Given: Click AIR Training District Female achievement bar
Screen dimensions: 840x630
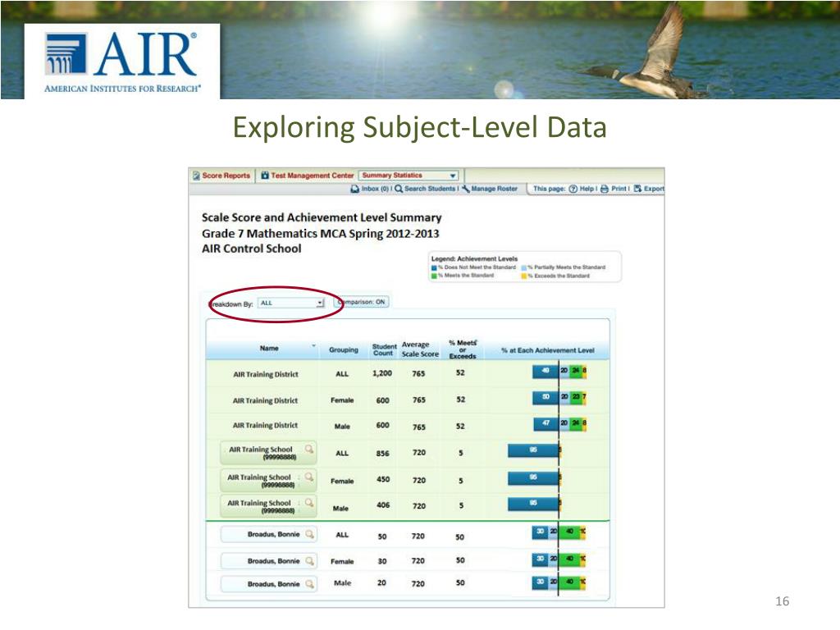Looking at the screenshot, I should [559, 398].
